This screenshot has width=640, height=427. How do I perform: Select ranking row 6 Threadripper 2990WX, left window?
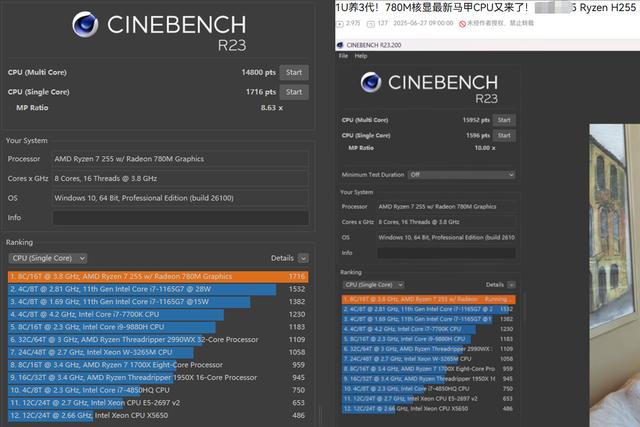tap(158, 340)
